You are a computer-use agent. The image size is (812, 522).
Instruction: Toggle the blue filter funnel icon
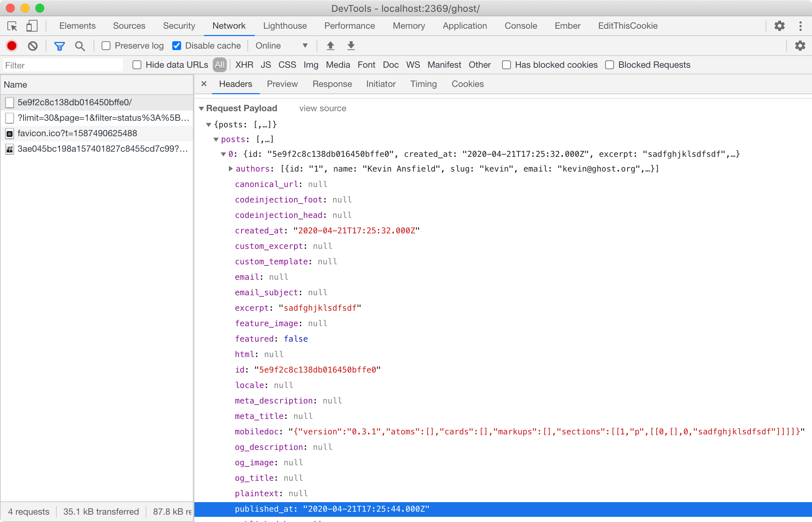click(x=60, y=46)
